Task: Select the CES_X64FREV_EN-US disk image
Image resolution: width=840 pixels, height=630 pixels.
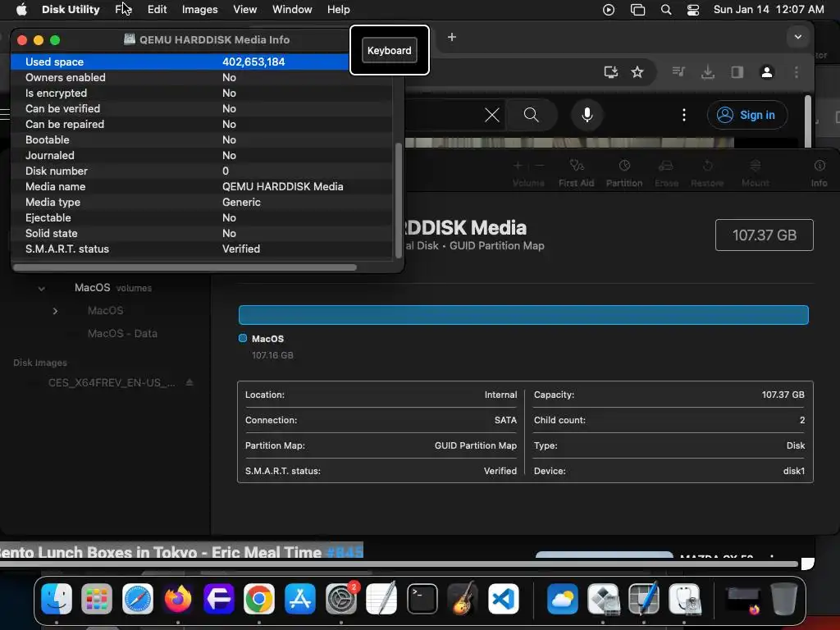Action: click(x=112, y=382)
